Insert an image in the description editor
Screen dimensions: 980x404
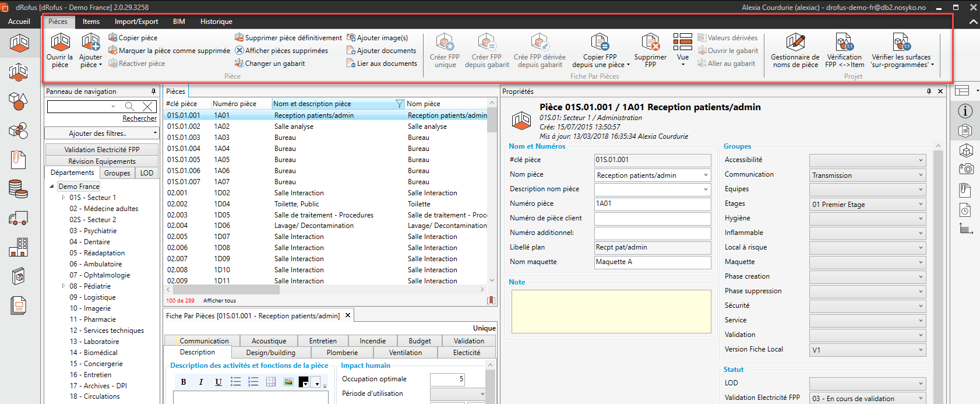pyautogui.click(x=288, y=382)
